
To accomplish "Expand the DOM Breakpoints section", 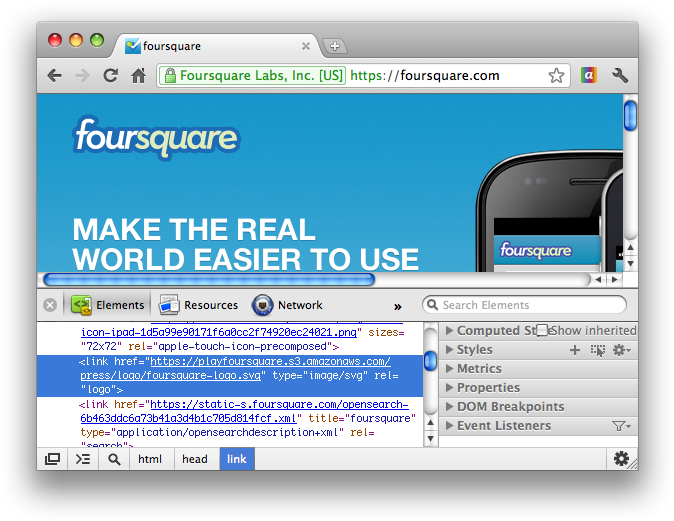I will (450, 406).
